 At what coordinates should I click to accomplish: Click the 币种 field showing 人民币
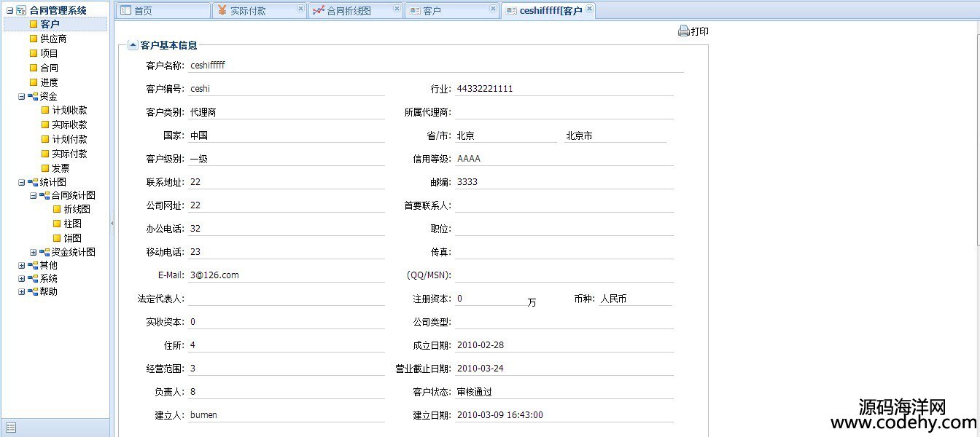635,299
